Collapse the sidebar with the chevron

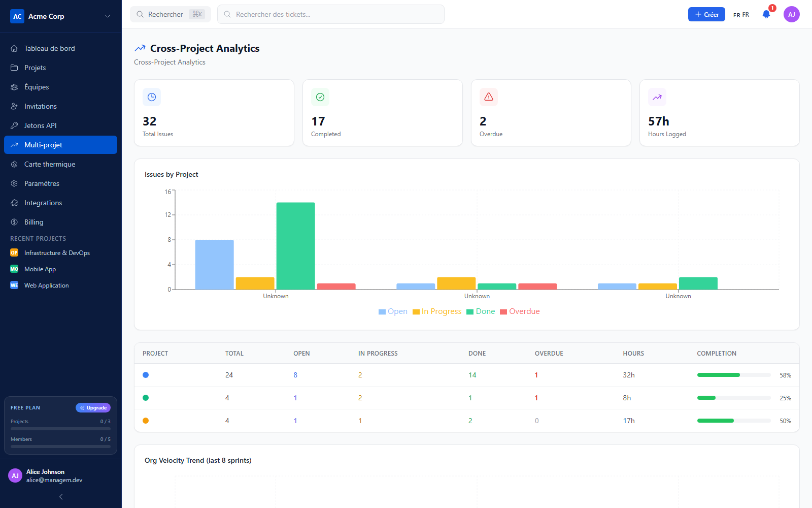tap(61, 497)
